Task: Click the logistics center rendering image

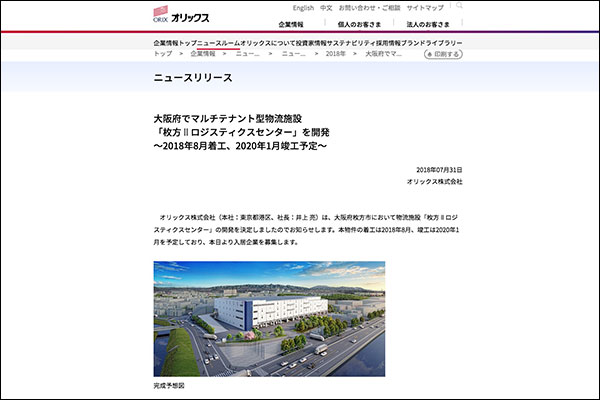Action: tap(269, 318)
